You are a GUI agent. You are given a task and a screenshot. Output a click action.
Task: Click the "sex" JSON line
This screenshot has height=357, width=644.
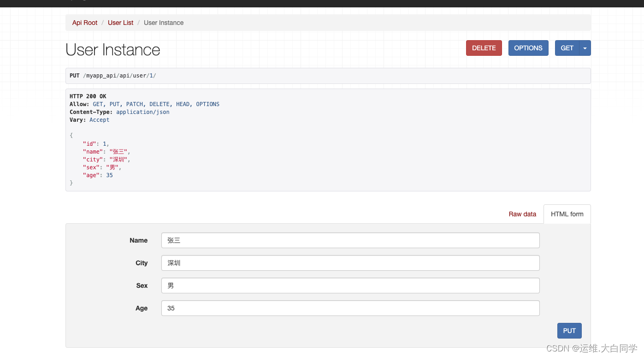tap(102, 167)
